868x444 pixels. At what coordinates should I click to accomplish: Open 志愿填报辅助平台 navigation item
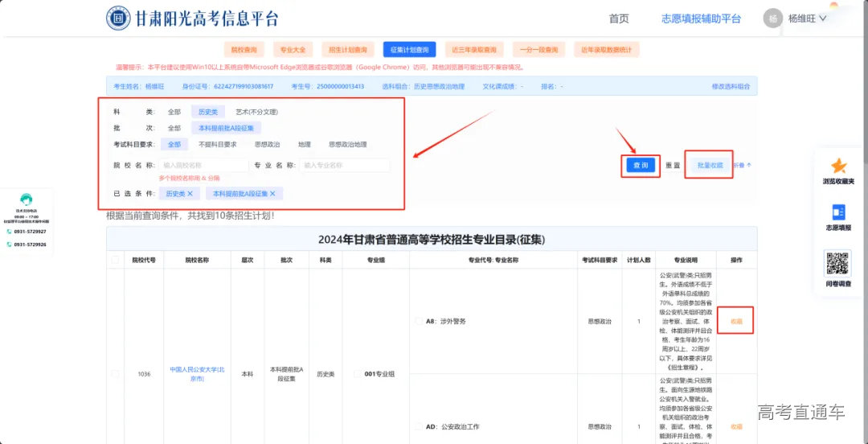click(701, 18)
